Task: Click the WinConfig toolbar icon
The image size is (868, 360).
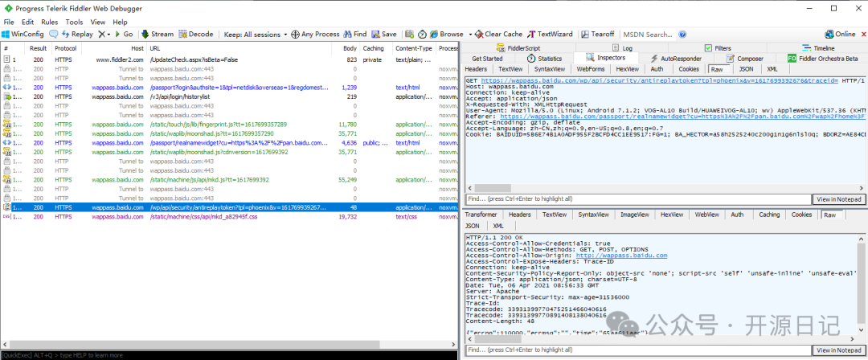Action: tap(6, 35)
